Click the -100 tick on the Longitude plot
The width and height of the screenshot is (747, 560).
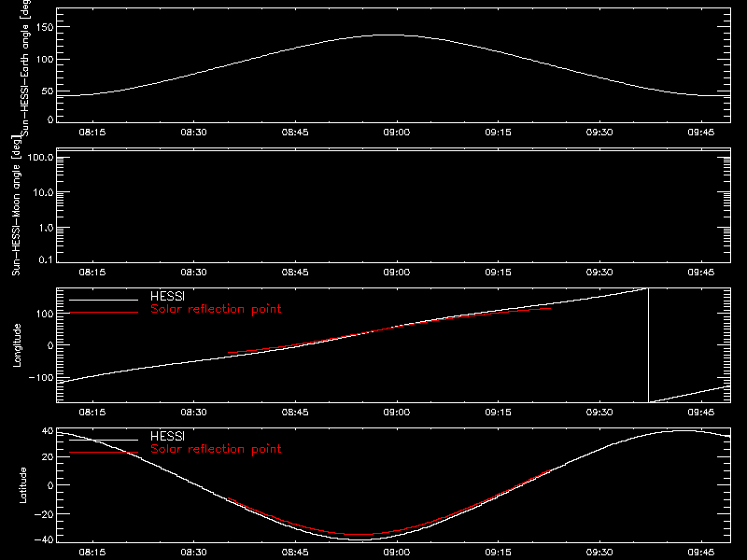point(41,378)
